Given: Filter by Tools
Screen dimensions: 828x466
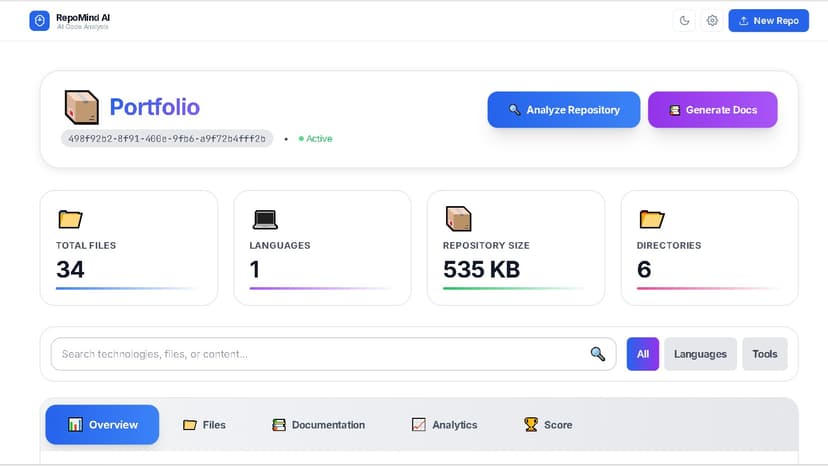Looking at the screenshot, I should (x=765, y=354).
